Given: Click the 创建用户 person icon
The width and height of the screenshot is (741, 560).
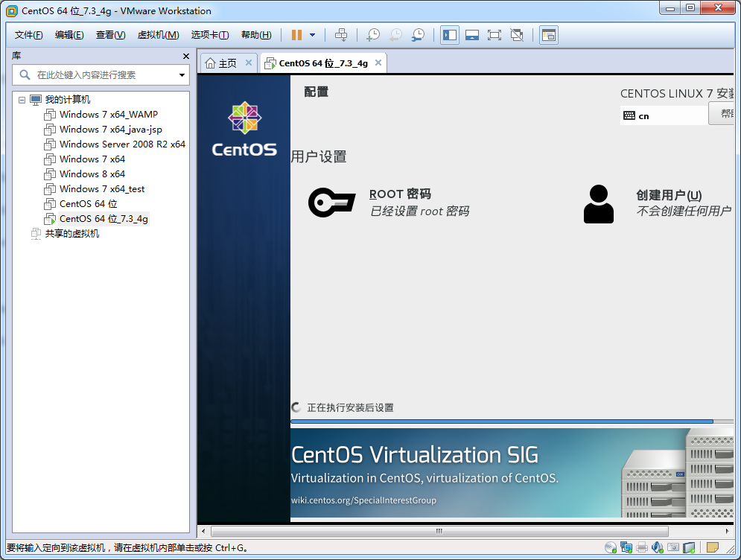Looking at the screenshot, I should (x=598, y=204).
